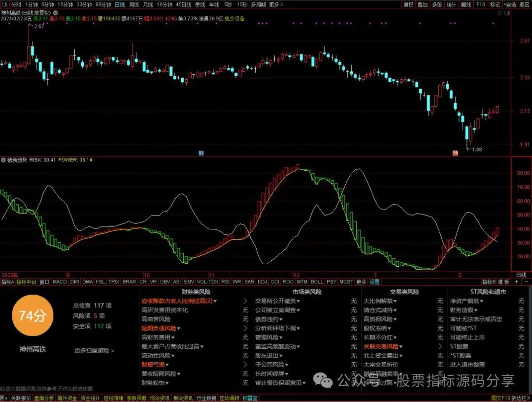The image size is (532, 402).
Task: Open F10 company info
Action: tap(480, 4)
